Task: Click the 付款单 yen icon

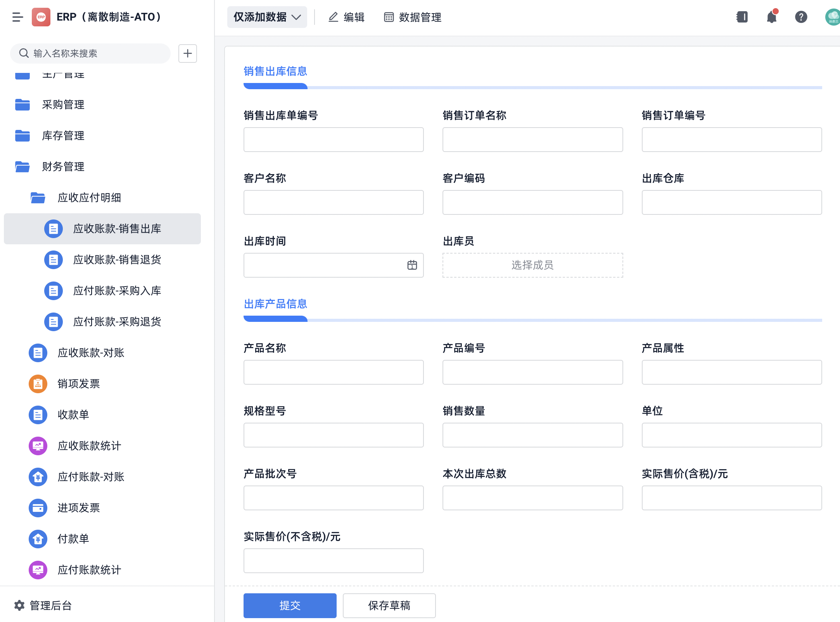Action: pos(38,539)
